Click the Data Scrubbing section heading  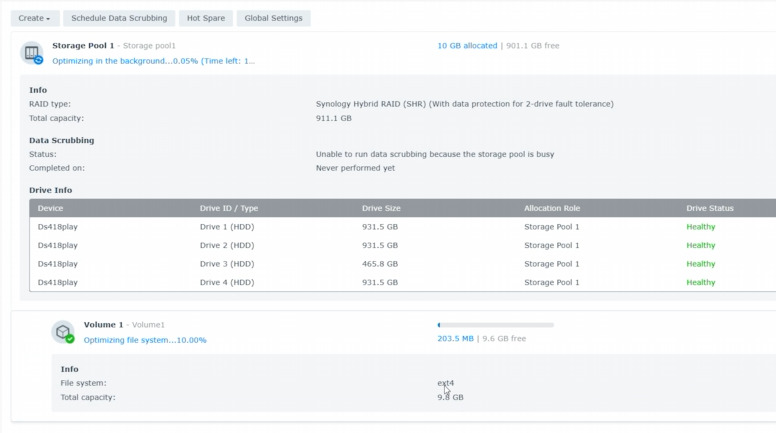click(61, 140)
